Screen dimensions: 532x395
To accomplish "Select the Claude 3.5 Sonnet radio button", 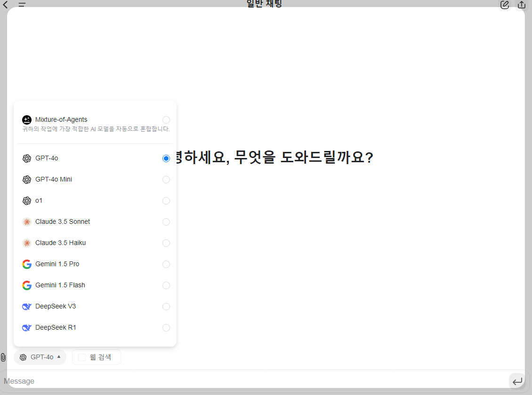I will 166,222.
